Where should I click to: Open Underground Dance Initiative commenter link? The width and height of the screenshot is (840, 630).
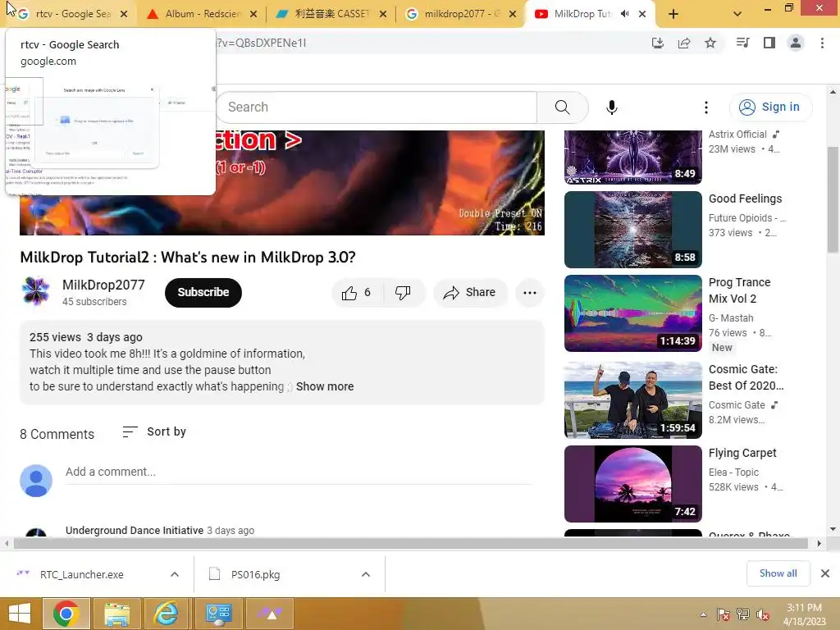[x=135, y=531]
